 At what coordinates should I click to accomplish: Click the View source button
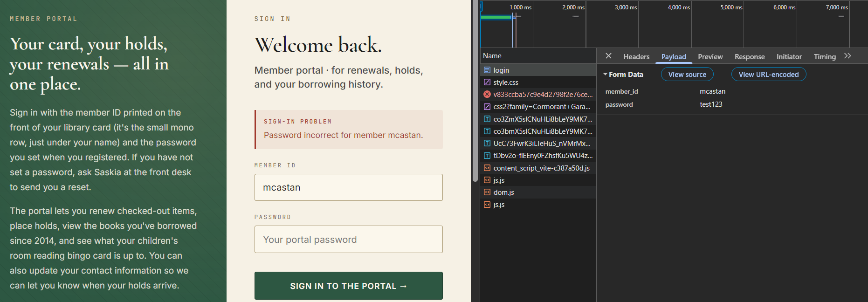687,75
